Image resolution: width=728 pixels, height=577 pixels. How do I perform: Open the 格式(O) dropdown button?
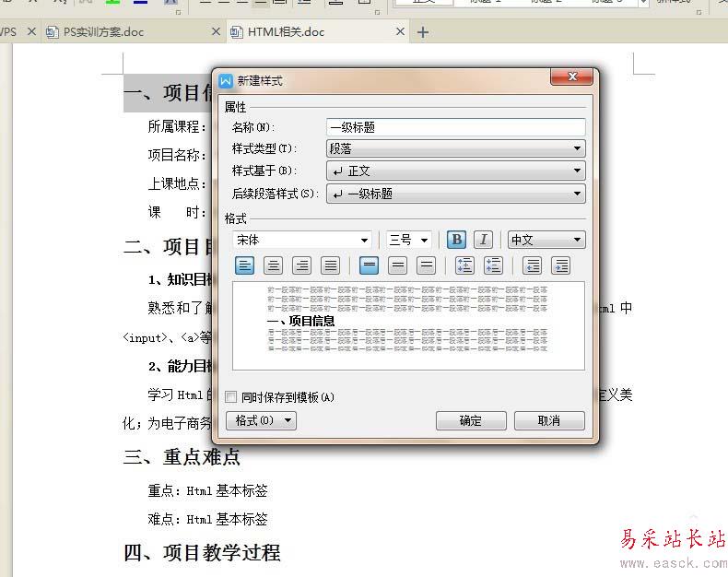click(x=262, y=421)
